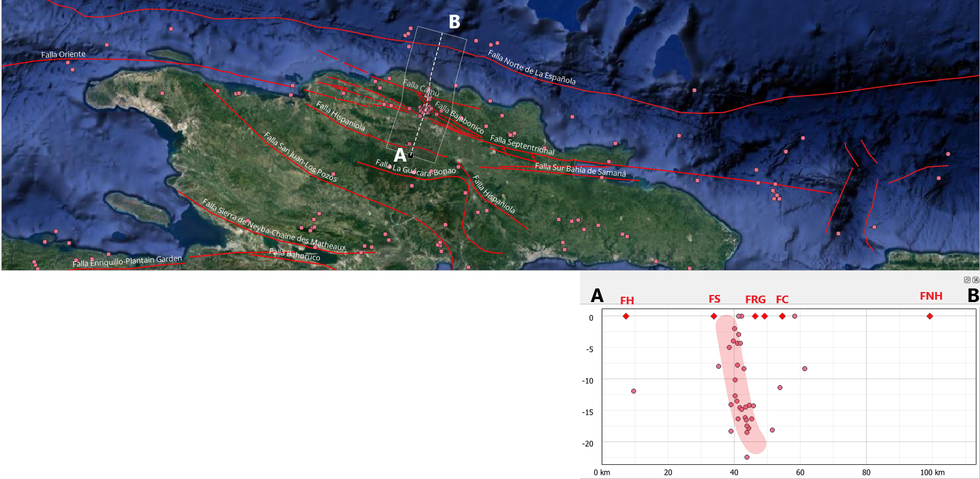Click the deepest earthquake point in profile
Viewport: 980px width, 479px height.
tap(747, 457)
